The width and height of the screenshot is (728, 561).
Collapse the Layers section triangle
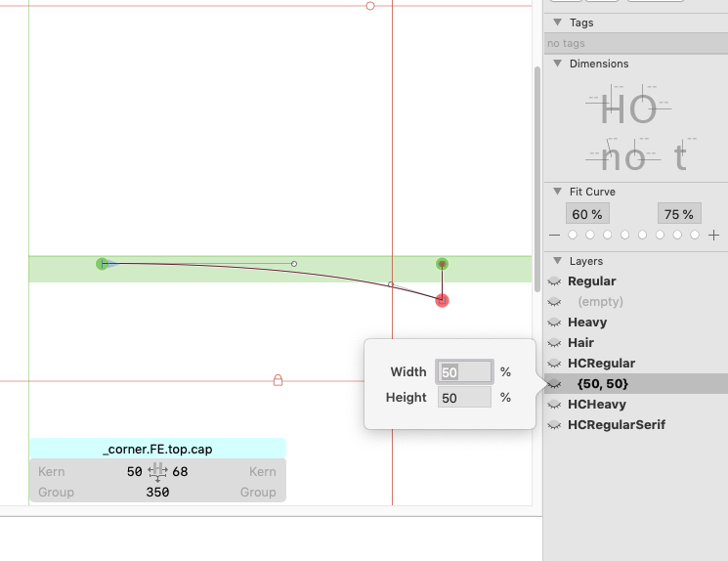557,261
